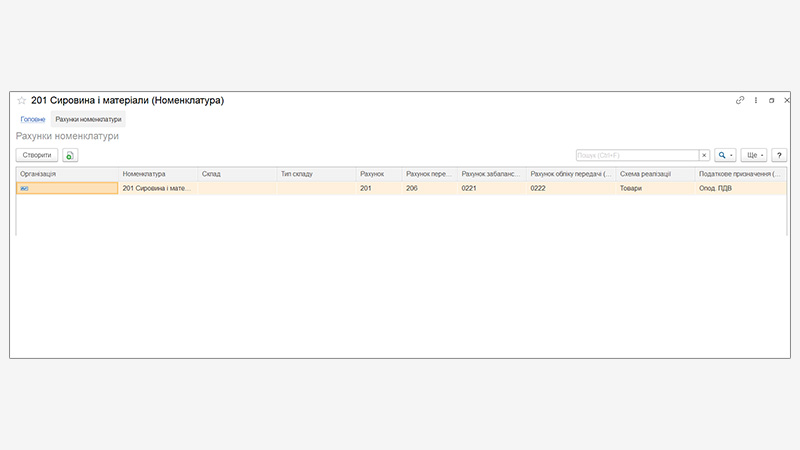The width and height of the screenshot is (800, 450).
Task: Click the Номенклатура column header
Action: (x=158, y=174)
